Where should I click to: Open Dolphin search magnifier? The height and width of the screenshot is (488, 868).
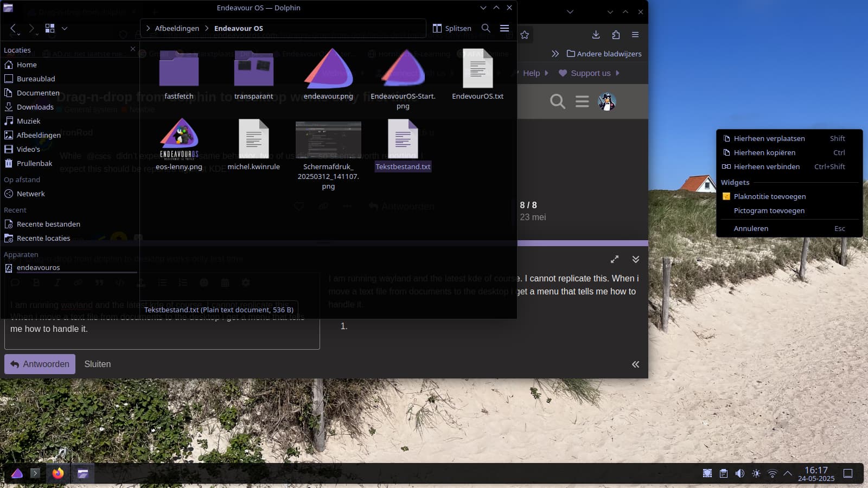tap(486, 28)
